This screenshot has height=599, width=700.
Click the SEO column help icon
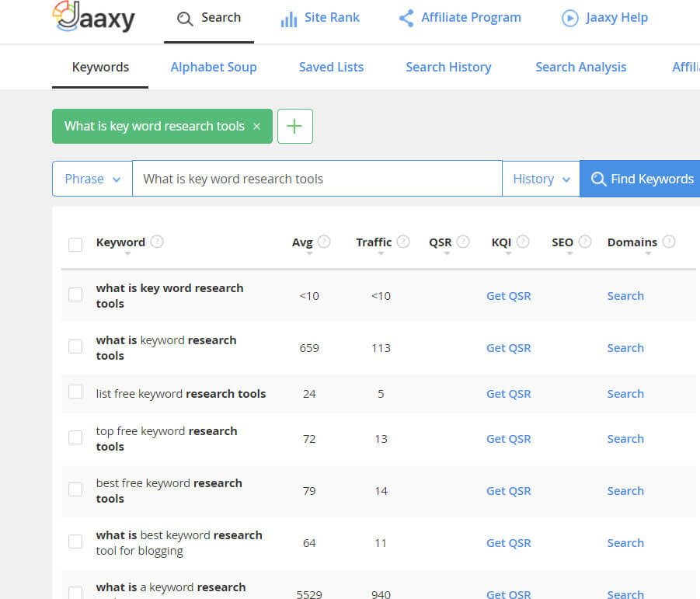click(585, 242)
